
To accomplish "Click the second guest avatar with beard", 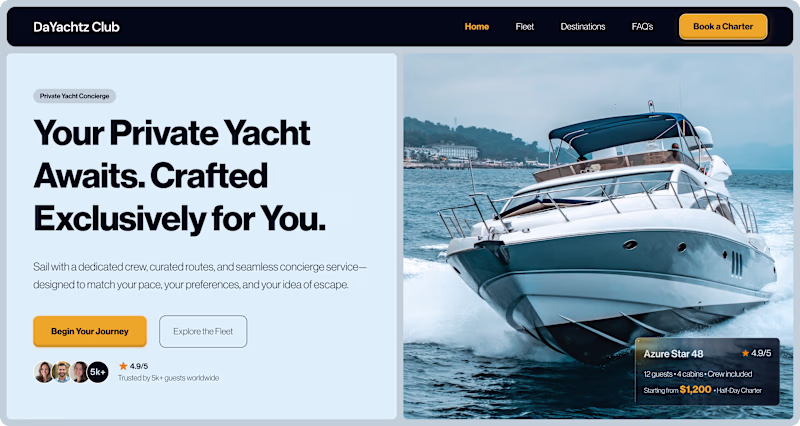I will click(61, 372).
